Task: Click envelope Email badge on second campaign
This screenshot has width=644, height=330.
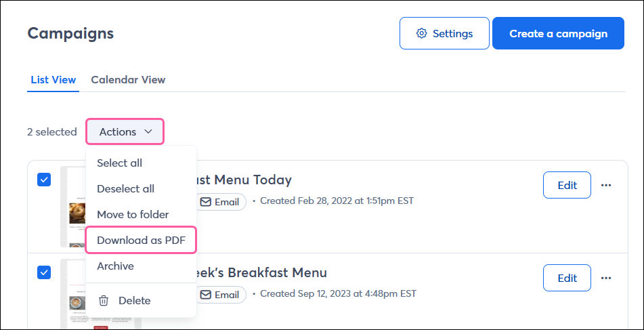Action: click(221, 294)
